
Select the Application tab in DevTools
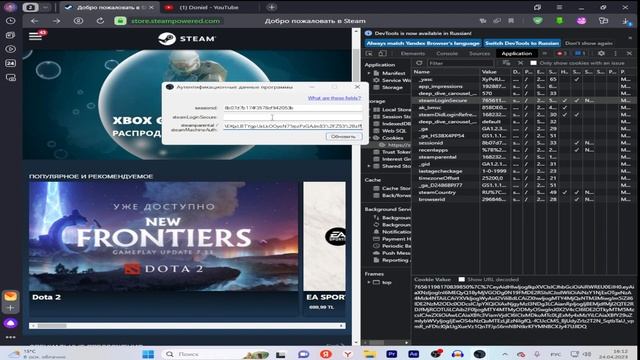[x=517, y=53]
